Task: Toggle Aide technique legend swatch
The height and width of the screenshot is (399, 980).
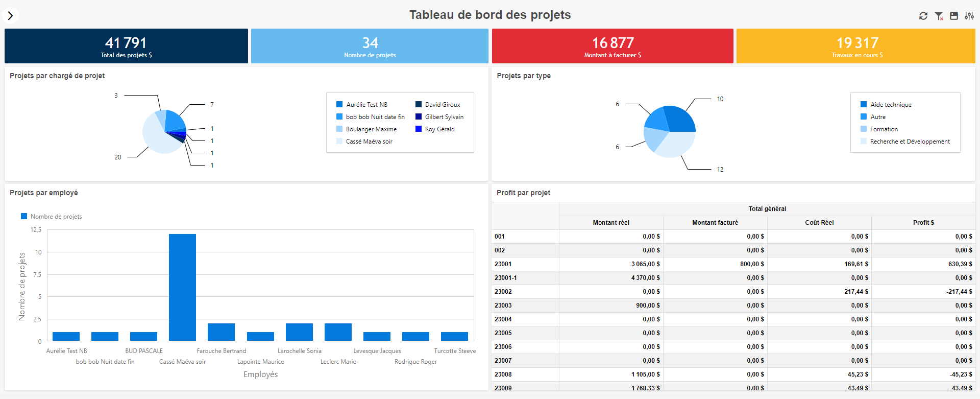Action: [864, 104]
